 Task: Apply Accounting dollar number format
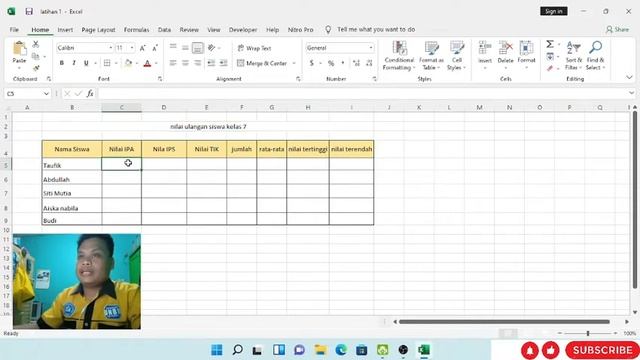pyautogui.click(x=312, y=63)
